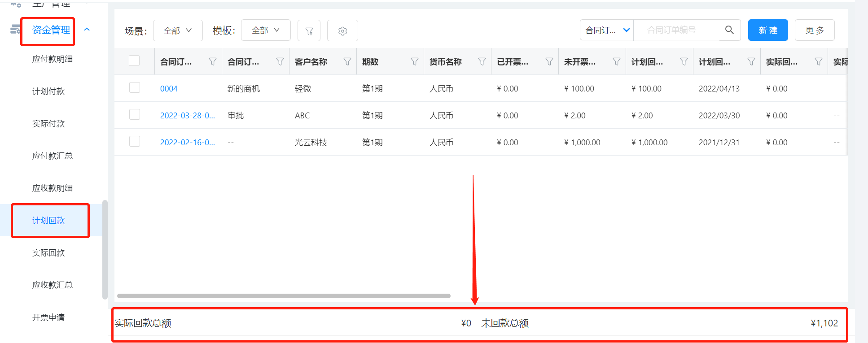Screen dimensions: 868x343
Task: Filter the 实际回... column
Action: [819, 61]
